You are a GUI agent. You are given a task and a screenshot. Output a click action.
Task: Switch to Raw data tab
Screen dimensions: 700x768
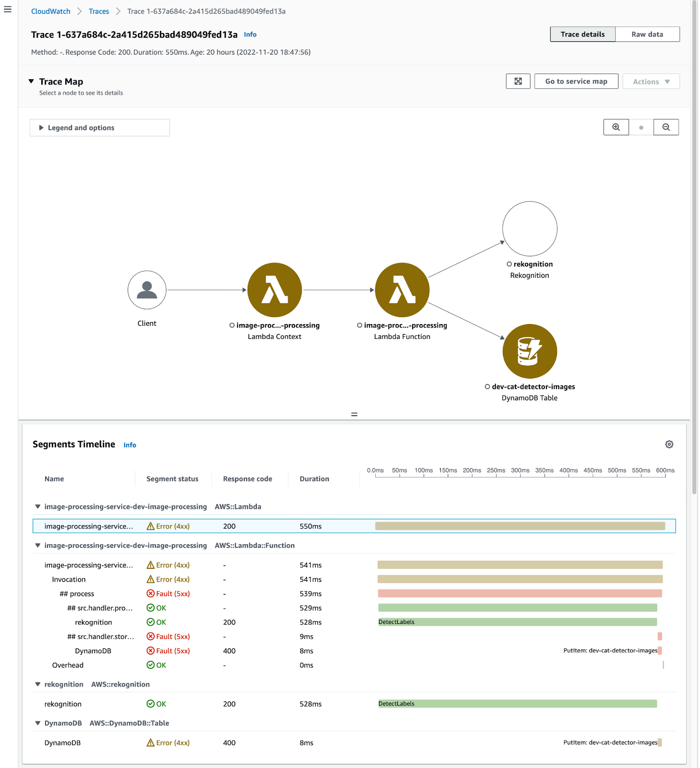point(647,34)
